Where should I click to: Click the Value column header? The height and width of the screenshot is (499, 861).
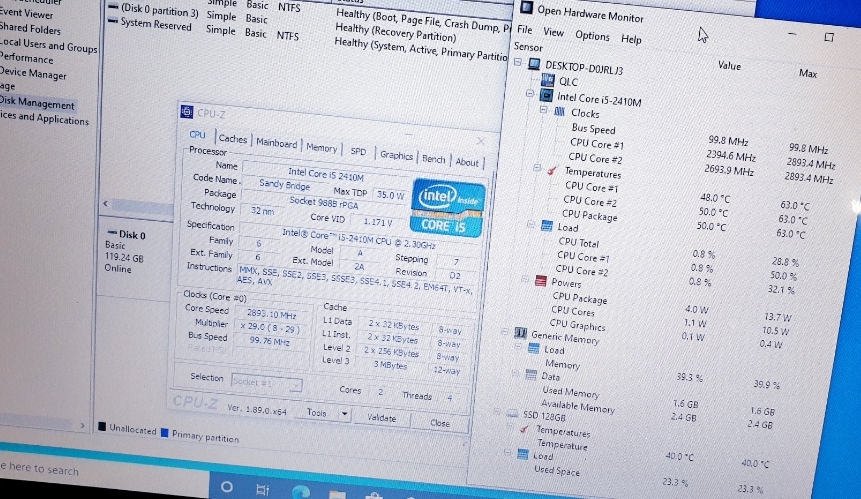coord(729,65)
